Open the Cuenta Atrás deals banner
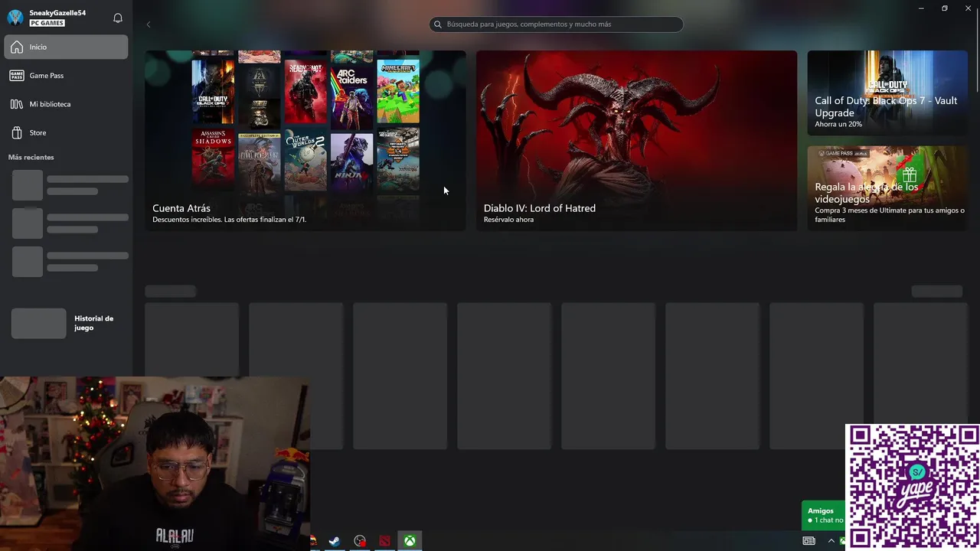Image resolution: width=980 pixels, height=551 pixels. (x=305, y=140)
